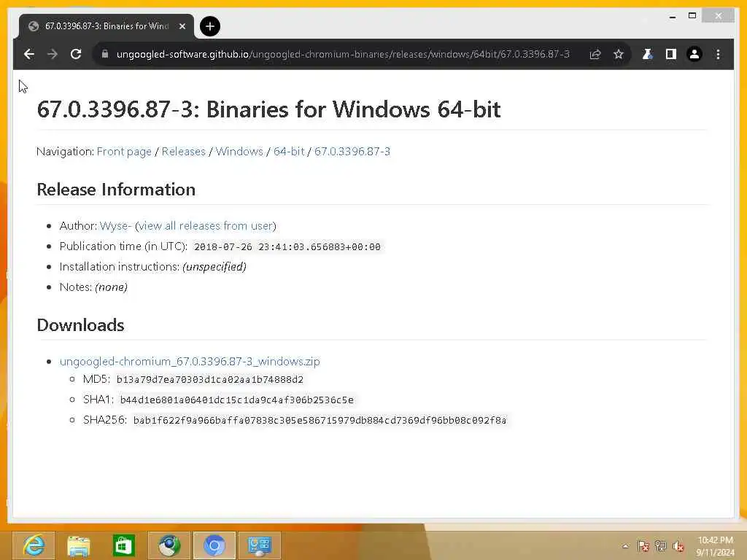This screenshot has width=747, height=560.
Task: Click the Release Information heading
Action: [x=116, y=190]
